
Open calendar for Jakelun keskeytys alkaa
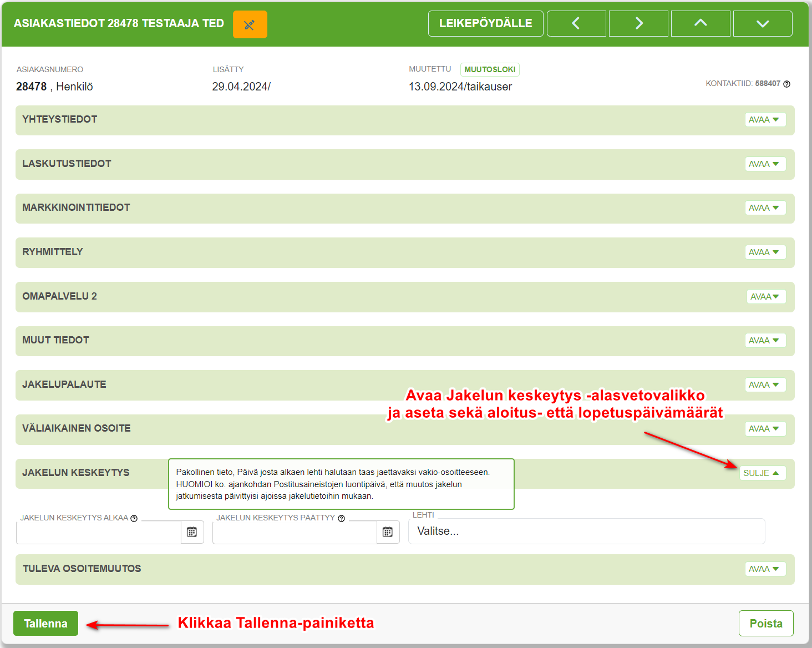tap(192, 532)
